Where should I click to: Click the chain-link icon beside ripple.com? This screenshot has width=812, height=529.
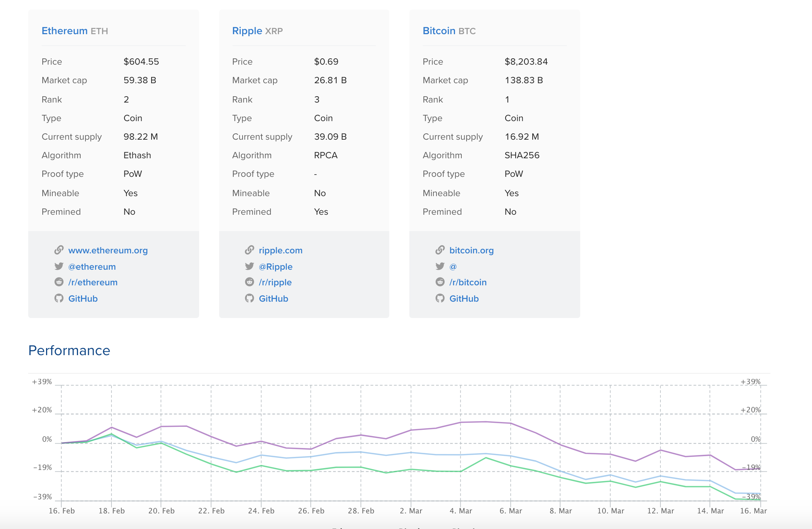[249, 250]
